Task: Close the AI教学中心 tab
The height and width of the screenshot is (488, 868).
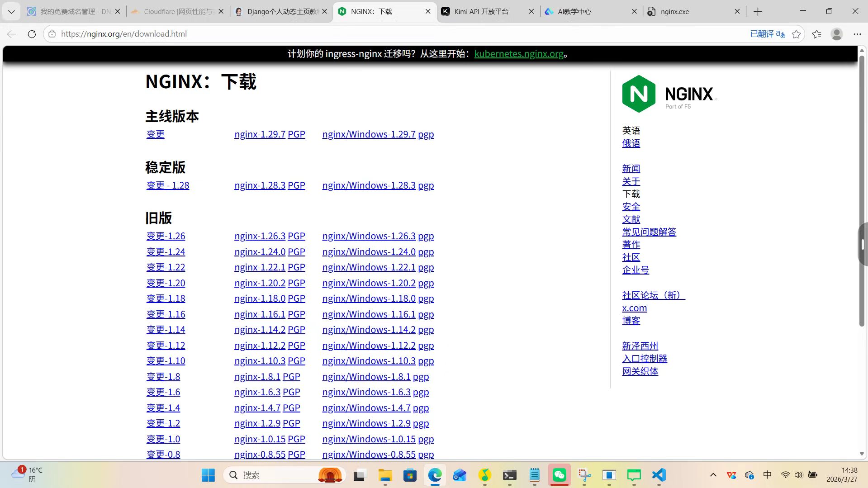Action: (634, 12)
